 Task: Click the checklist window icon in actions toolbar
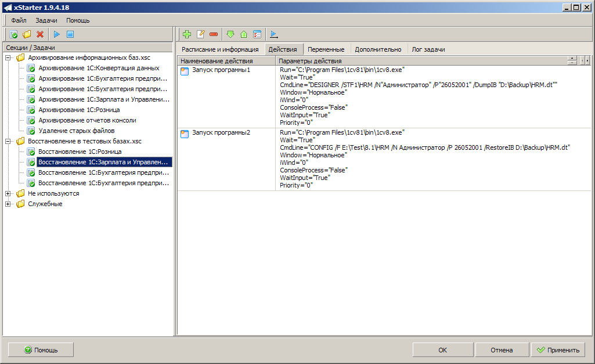(257, 34)
